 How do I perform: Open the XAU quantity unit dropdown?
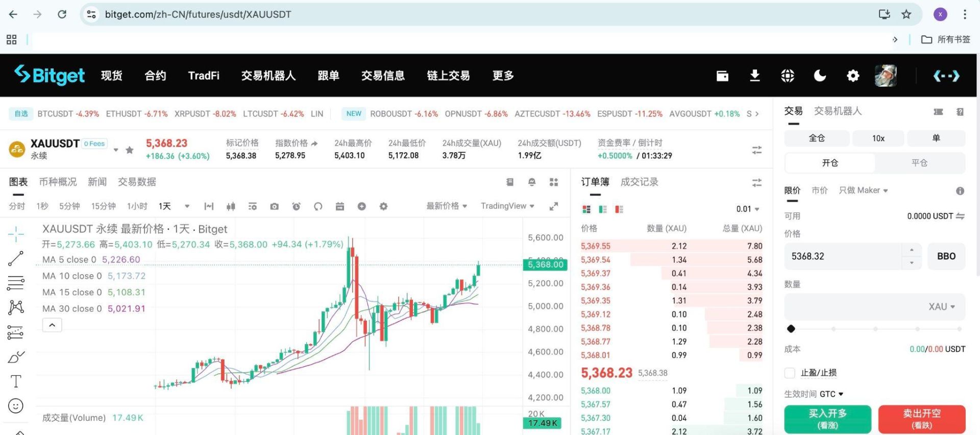coord(942,307)
